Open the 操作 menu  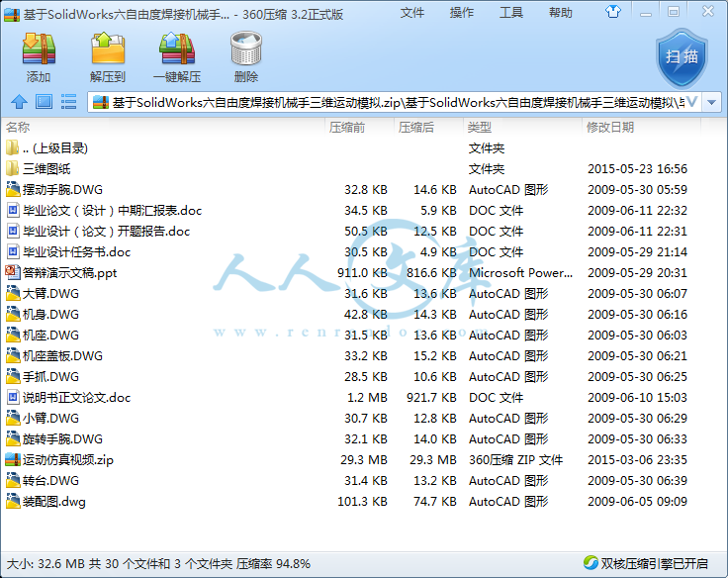[462, 13]
